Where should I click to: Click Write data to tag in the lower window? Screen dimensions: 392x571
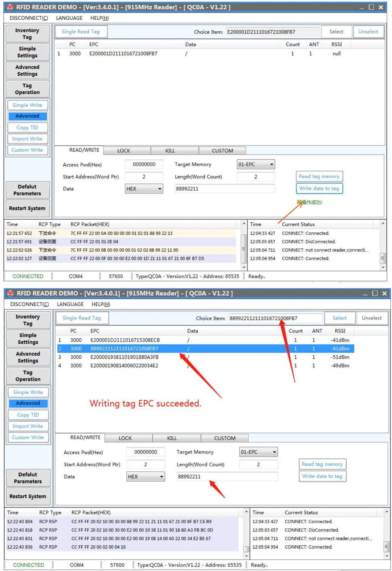(322, 476)
